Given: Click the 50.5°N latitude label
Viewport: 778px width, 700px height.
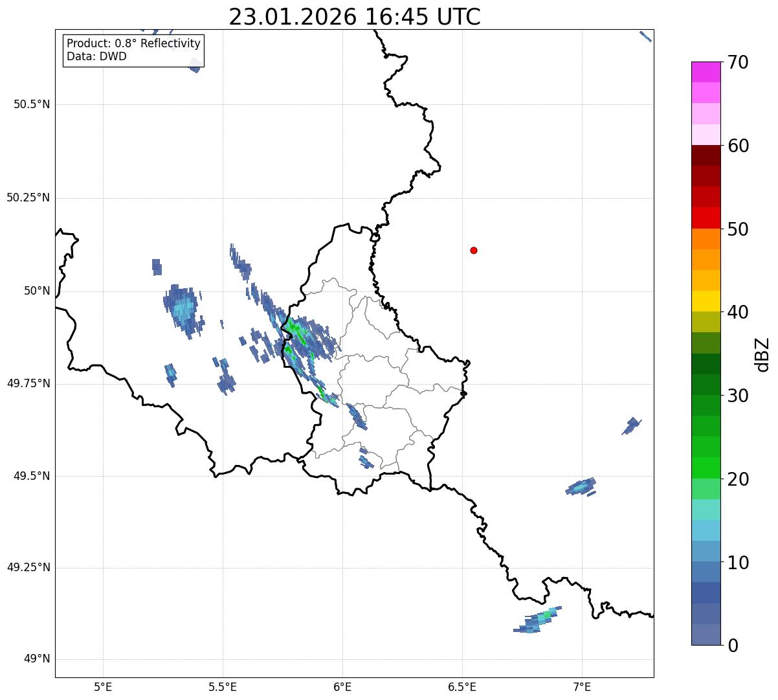Looking at the screenshot, I should coord(32,104).
